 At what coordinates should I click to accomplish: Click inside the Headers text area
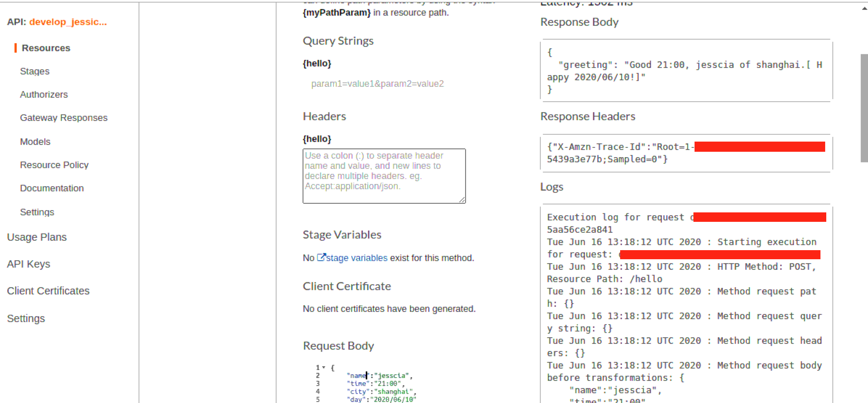(x=384, y=176)
